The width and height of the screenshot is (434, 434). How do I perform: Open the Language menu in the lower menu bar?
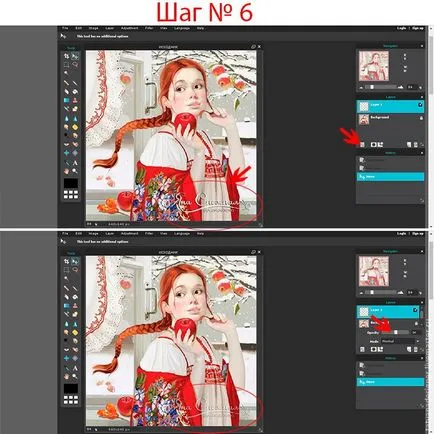point(182,234)
